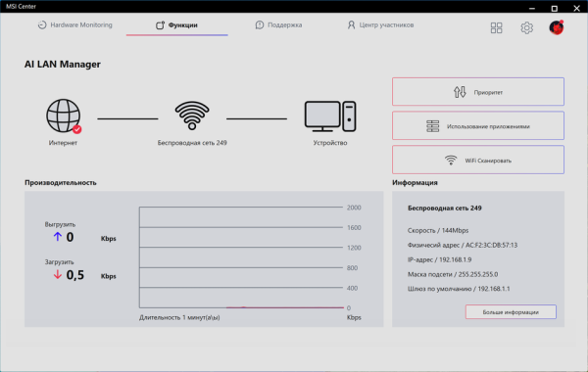Select IP-адрес / 192.168.1.9 text

pyautogui.click(x=439, y=259)
